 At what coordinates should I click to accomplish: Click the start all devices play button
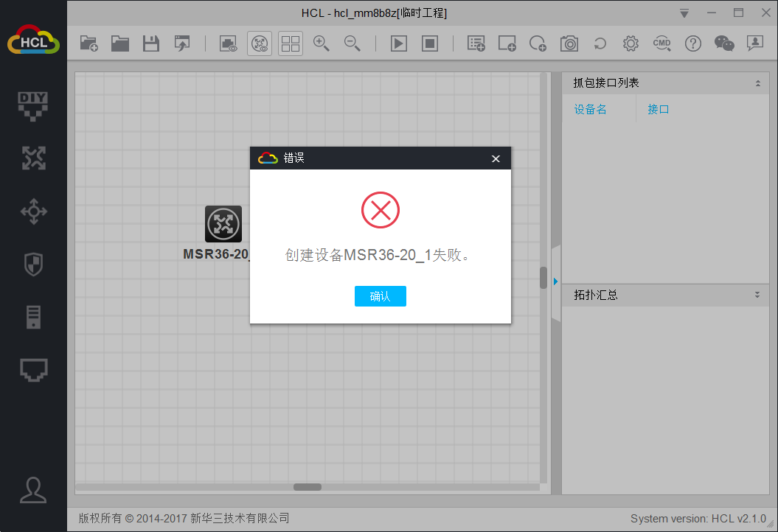coord(398,43)
